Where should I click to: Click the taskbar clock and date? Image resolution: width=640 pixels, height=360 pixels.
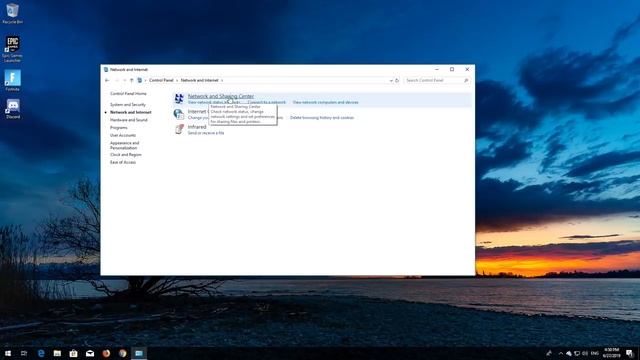611,353
